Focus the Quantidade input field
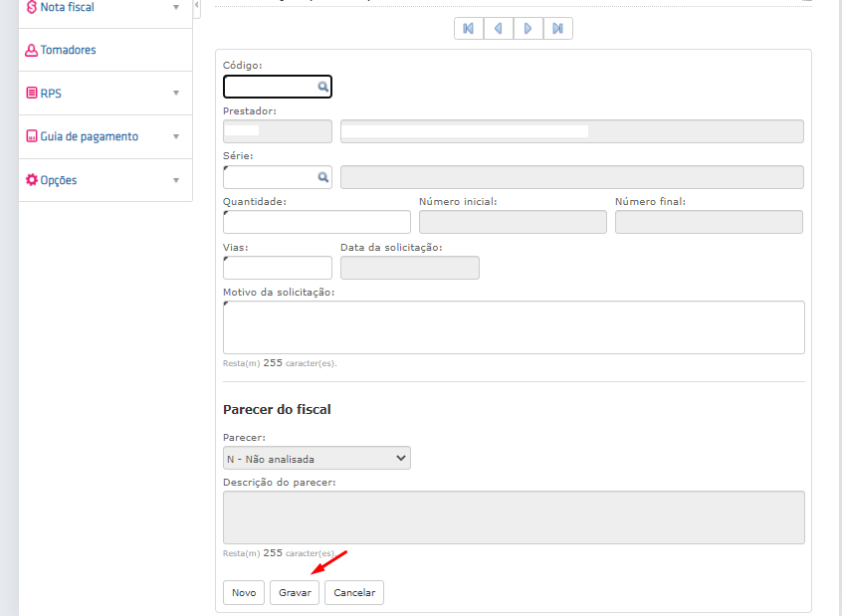842x616 pixels. tap(316, 222)
